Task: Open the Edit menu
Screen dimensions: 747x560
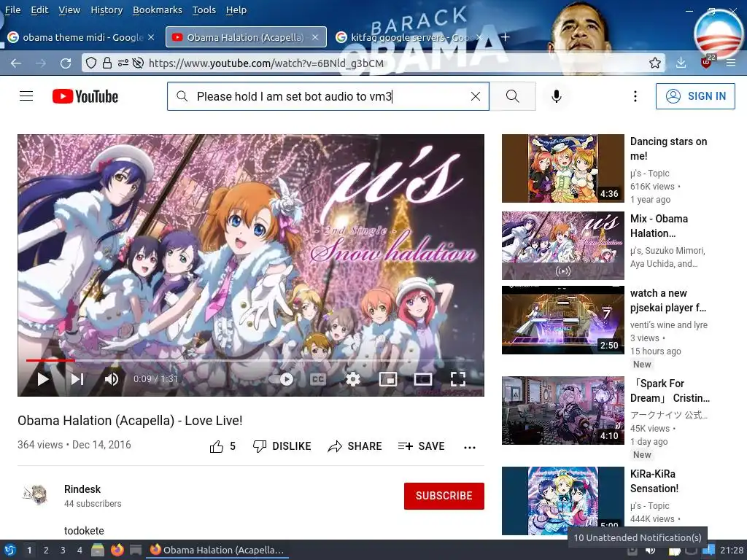Action: click(x=39, y=10)
